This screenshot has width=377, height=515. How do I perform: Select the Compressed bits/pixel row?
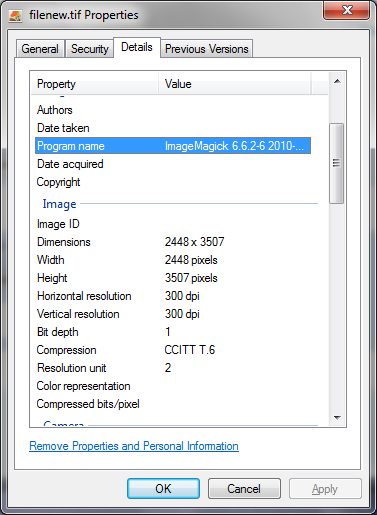(x=173, y=404)
